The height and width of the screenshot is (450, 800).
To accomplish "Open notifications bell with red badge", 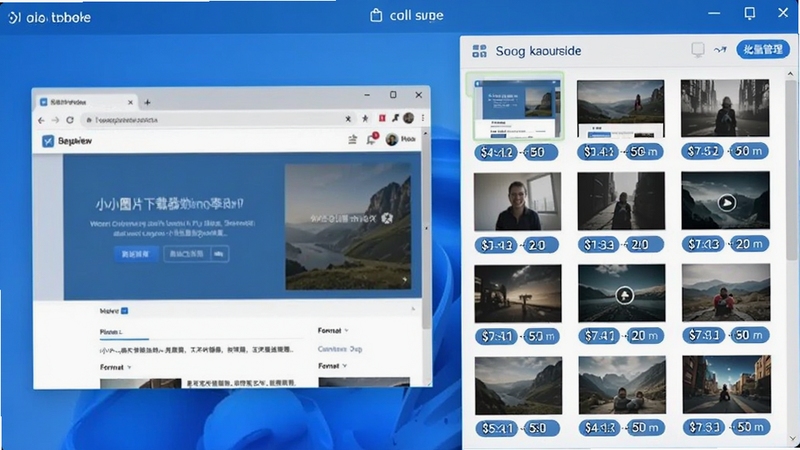I will click(x=372, y=139).
